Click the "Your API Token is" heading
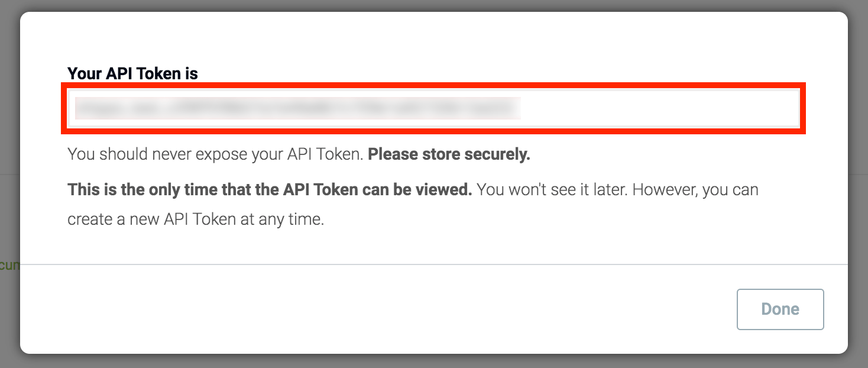Screen dimensions: 868x368 pyautogui.click(x=132, y=73)
